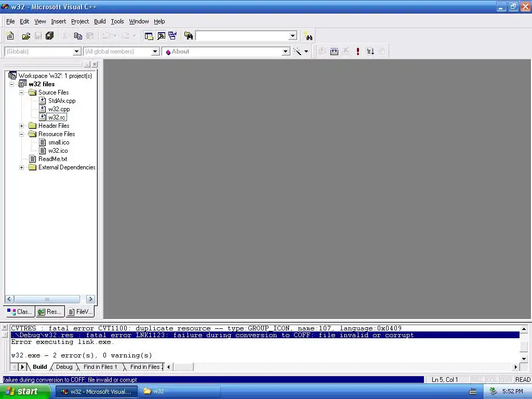Switch to the Find in Files 1 tab
The width and height of the screenshot is (532, 399).
click(x=100, y=367)
